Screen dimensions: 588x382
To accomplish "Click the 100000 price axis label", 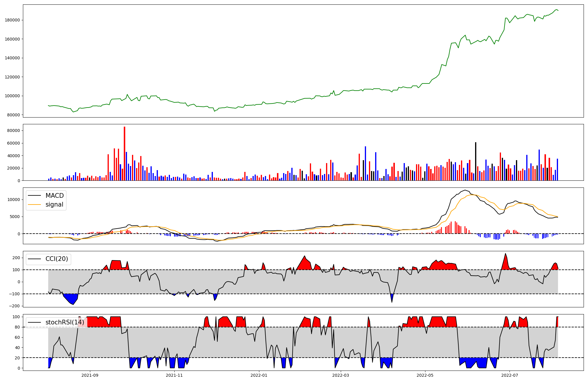I will click(x=12, y=96).
